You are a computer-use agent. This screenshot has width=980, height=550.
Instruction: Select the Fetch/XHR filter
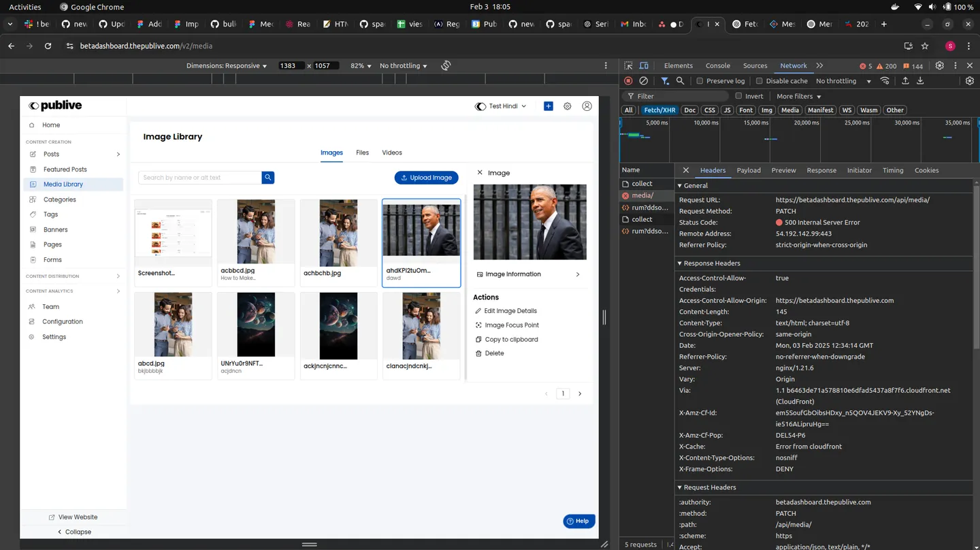pyautogui.click(x=659, y=110)
